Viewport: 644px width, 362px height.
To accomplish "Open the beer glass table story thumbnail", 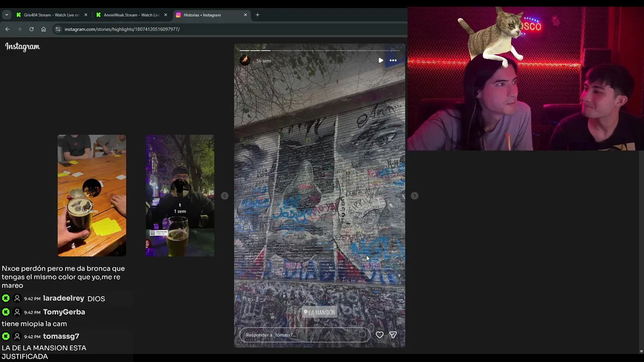I will [92, 196].
